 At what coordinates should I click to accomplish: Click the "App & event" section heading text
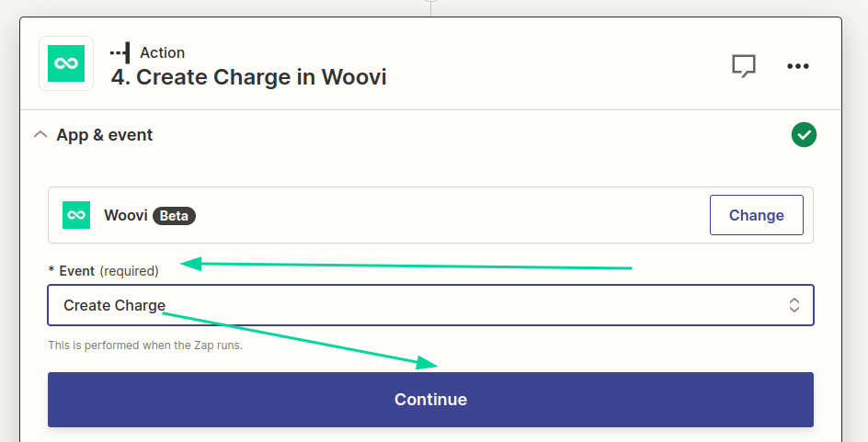pos(105,135)
